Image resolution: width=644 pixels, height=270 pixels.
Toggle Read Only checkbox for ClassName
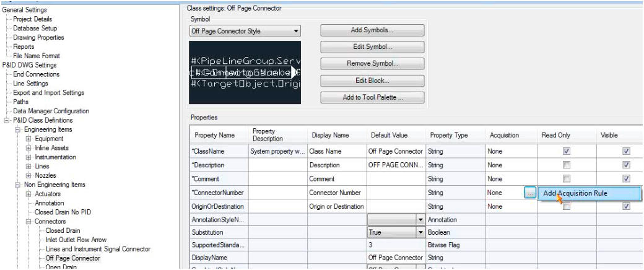point(567,151)
